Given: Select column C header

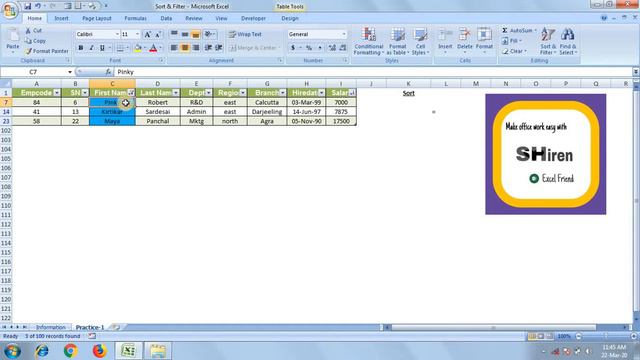Looking at the screenshot, I should pos(112,84).
